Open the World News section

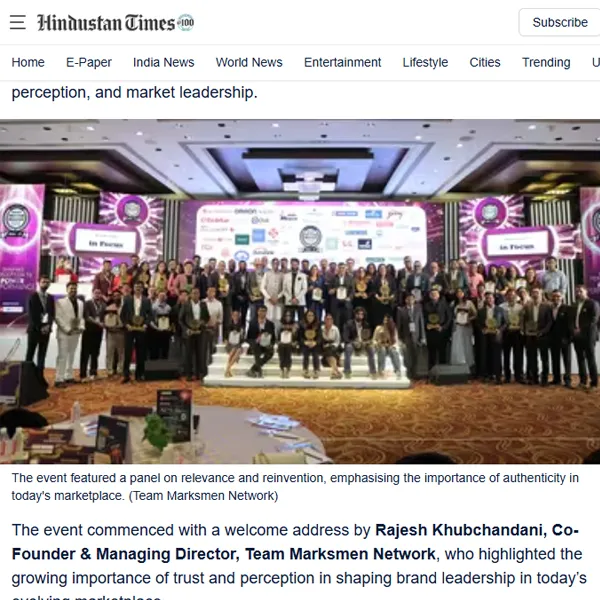(x=249, y=62)
